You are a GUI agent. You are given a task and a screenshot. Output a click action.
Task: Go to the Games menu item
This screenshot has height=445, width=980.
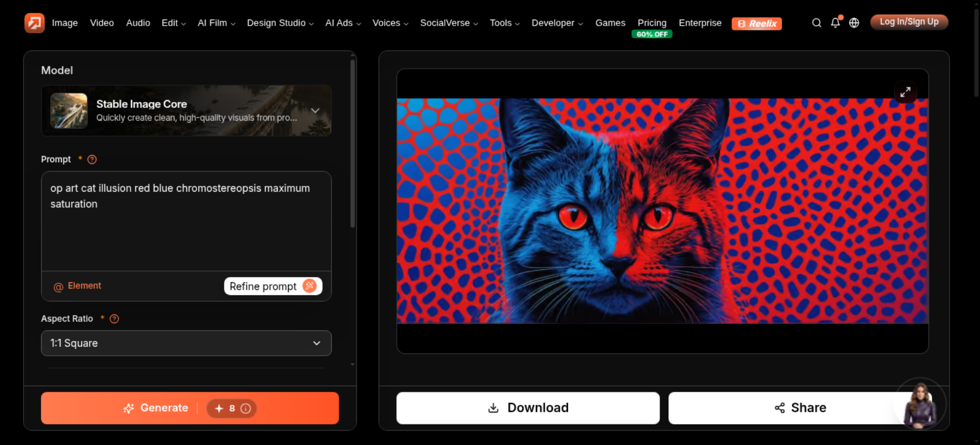coord(610,23)
